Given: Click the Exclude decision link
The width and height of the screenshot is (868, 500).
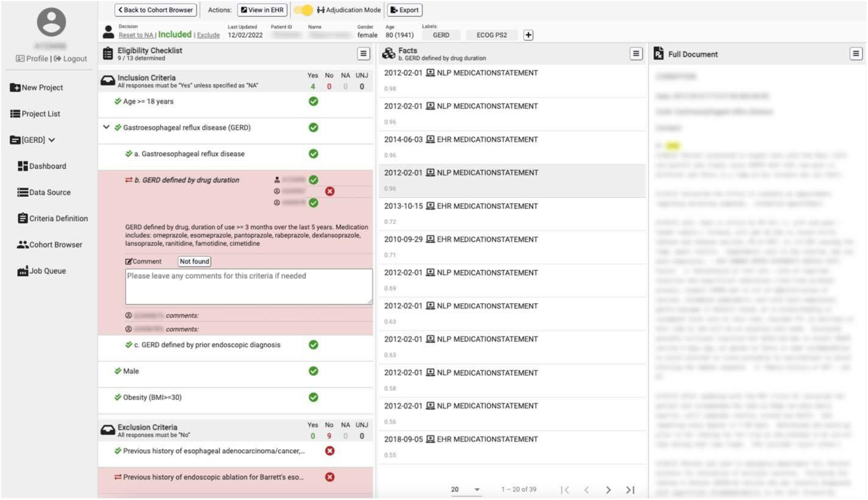Looking at the screenshot, I should [208, 35].
